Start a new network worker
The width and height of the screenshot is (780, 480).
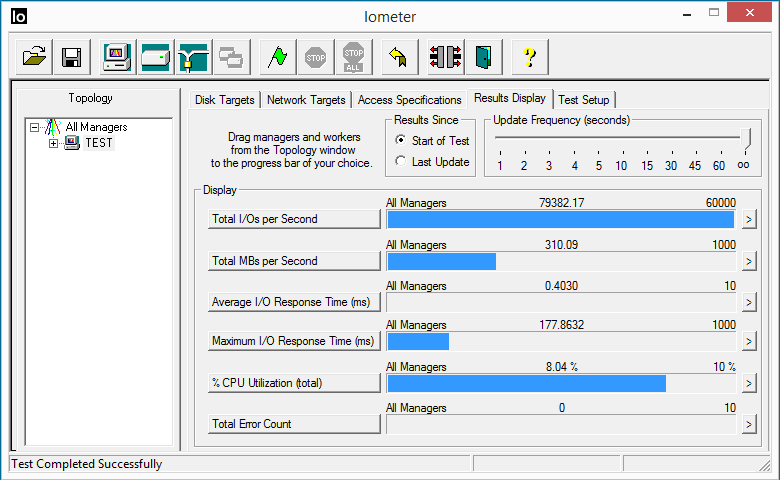coord(194,57)
